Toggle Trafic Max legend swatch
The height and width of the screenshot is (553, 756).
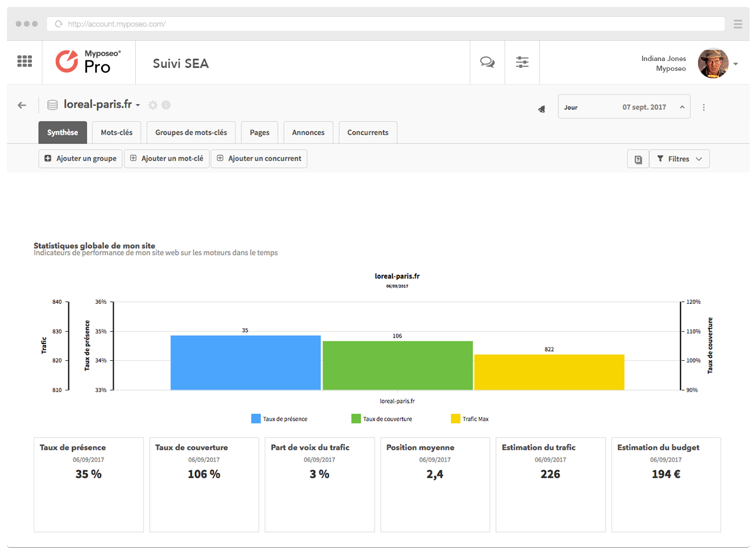click(456, 419)
